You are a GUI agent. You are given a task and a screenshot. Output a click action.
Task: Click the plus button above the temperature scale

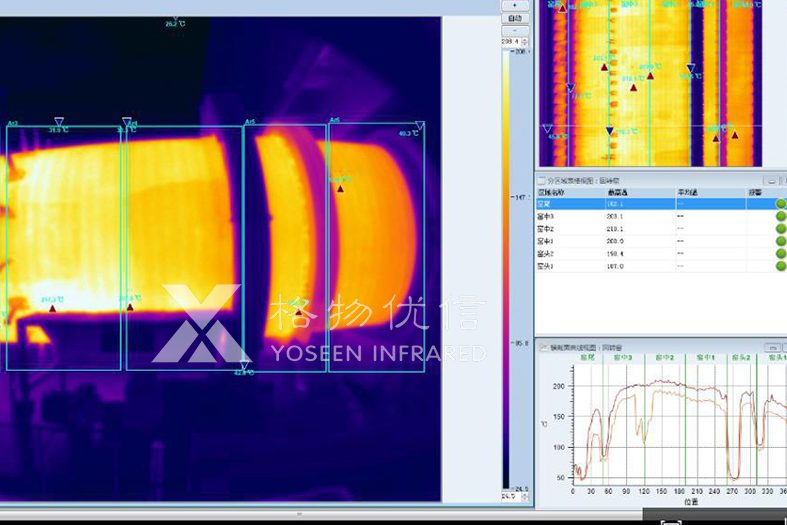[514, 5]
